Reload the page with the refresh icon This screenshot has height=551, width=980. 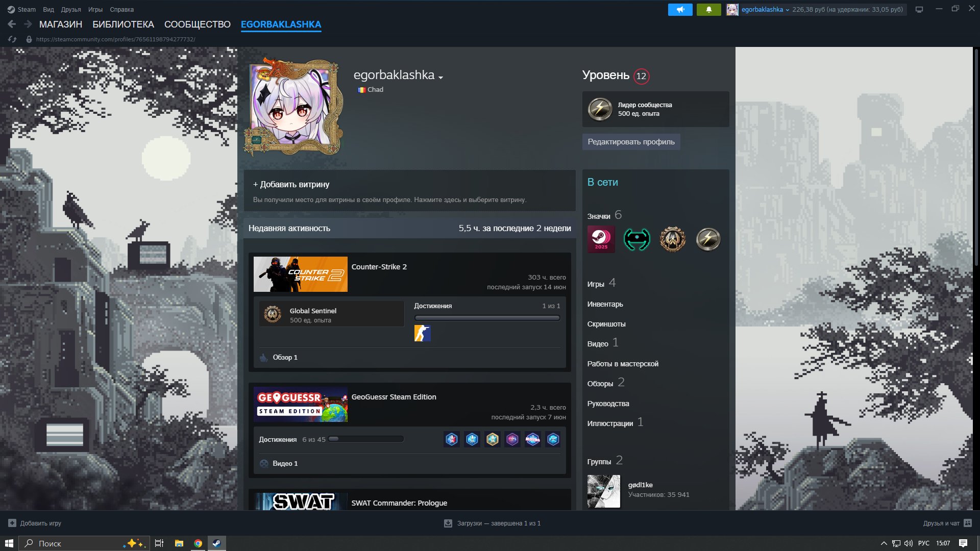(12, 39)
